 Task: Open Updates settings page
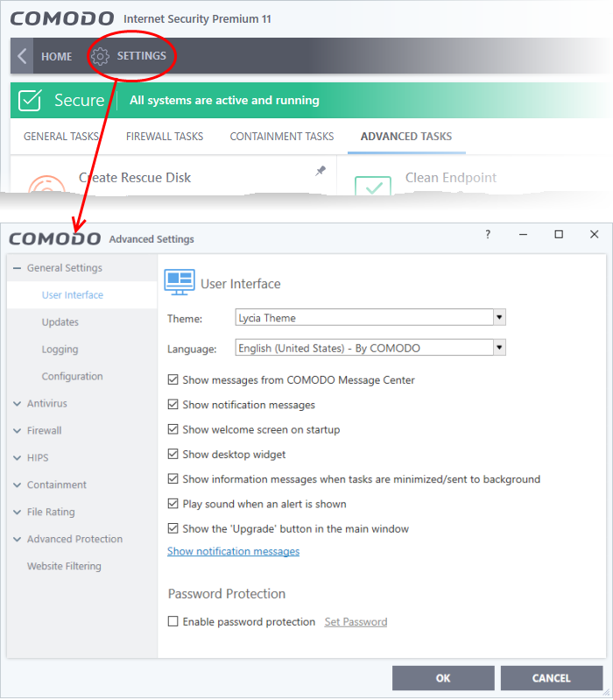tap(60, 322)
